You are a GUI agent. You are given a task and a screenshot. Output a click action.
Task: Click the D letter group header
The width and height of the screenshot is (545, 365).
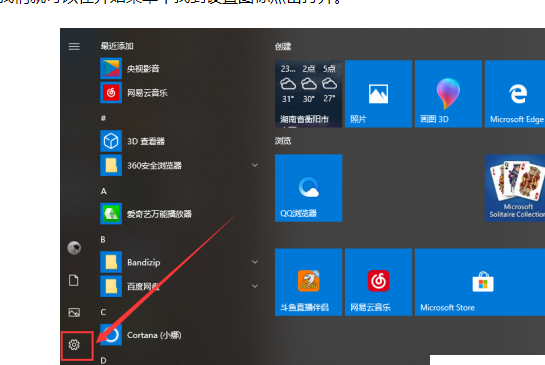click(x=103, y=360)
